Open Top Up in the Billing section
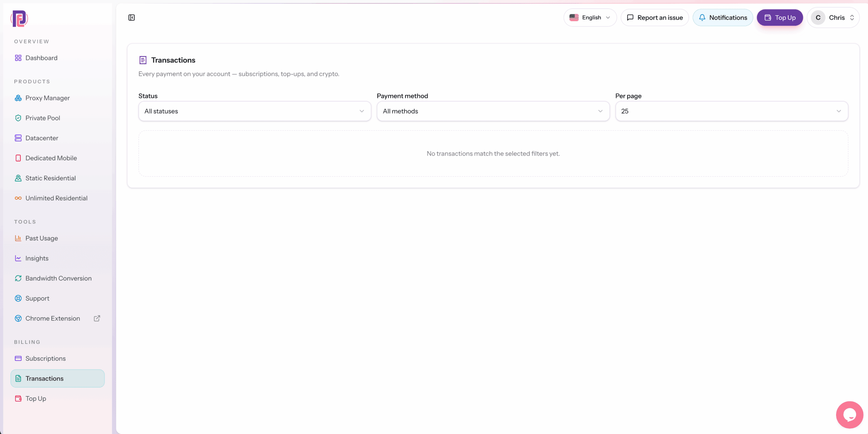This screenshot has width=868, height=434. tap(58, 398)
